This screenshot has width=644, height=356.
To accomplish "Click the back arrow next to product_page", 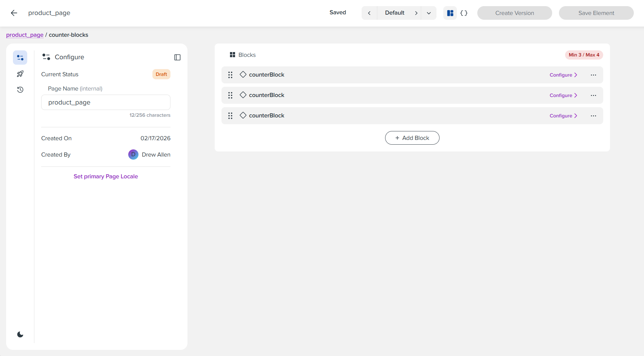I will click(x=14, y=13).
